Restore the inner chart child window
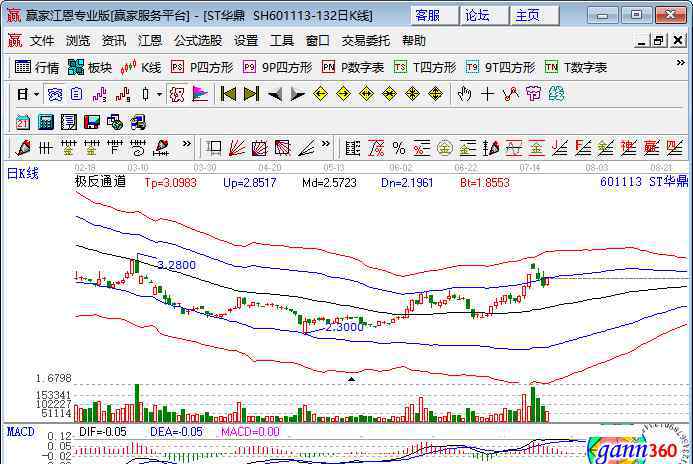 [659, 41]
